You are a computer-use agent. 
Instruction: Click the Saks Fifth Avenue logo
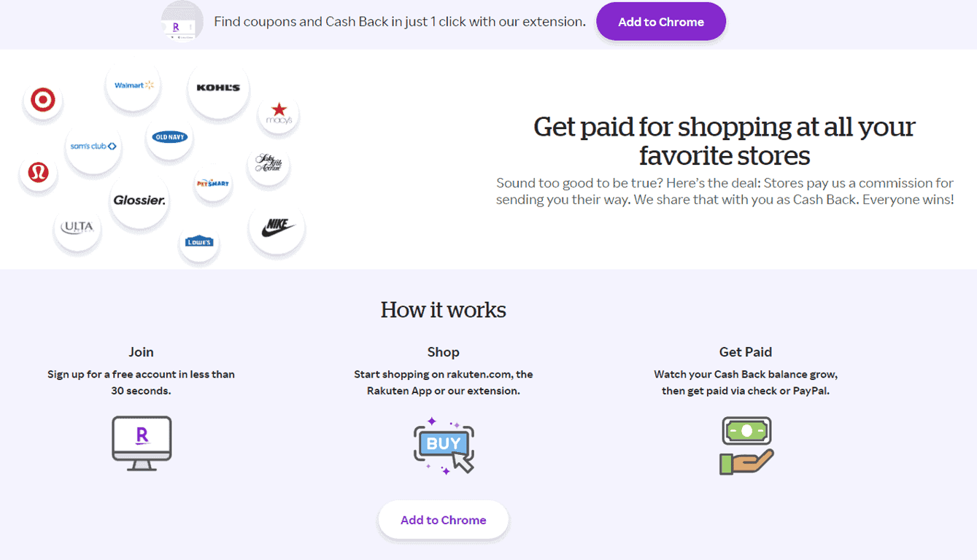[268, 163]
